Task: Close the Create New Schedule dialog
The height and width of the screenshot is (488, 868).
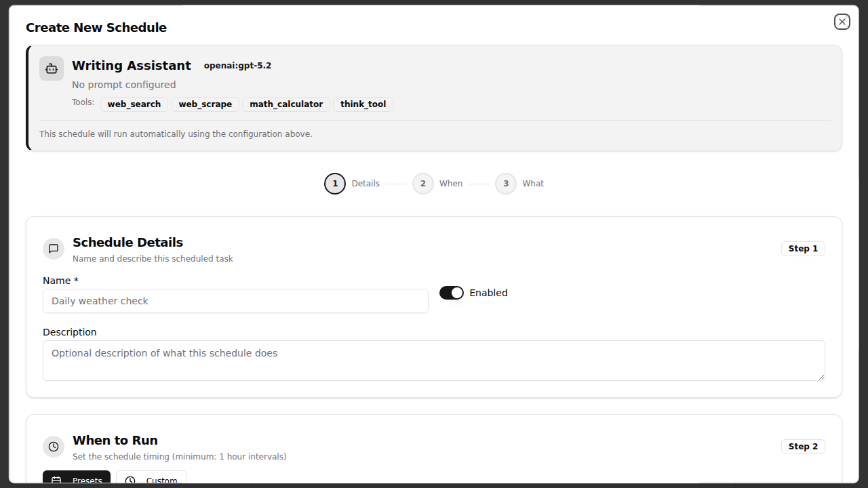Action: pos(842,22)
